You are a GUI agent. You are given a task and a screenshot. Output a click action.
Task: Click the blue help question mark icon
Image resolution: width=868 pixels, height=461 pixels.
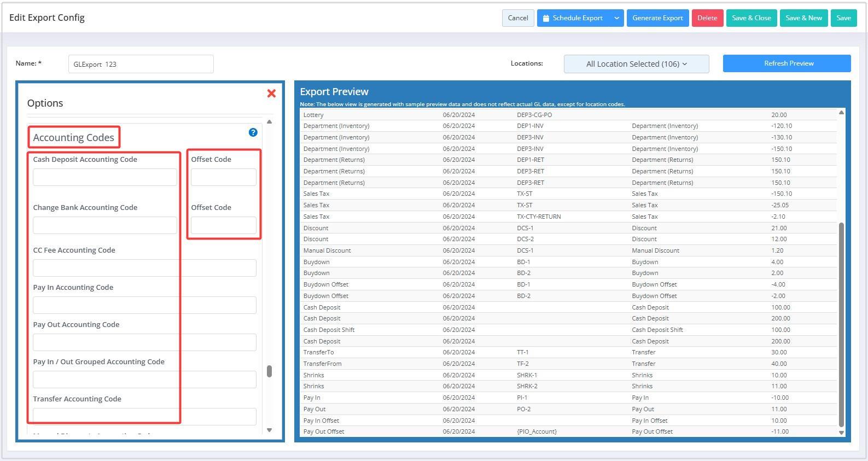click(x=253, y=132)
